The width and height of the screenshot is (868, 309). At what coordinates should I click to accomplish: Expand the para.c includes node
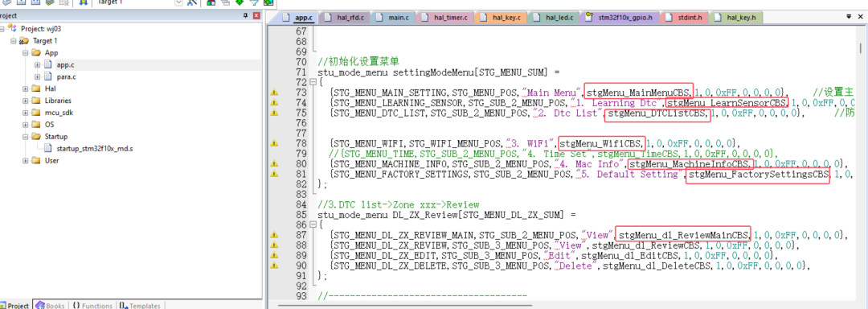pyautogui.click(x=38, y=77)
